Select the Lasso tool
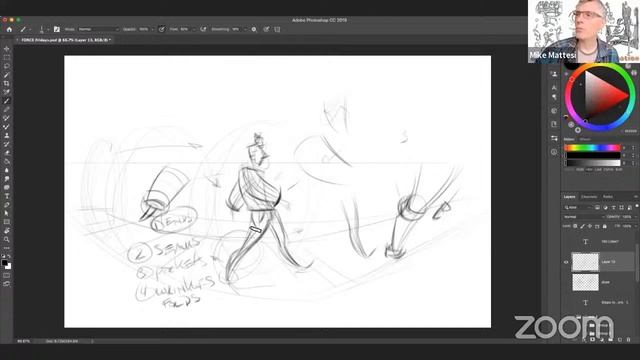 7,66
